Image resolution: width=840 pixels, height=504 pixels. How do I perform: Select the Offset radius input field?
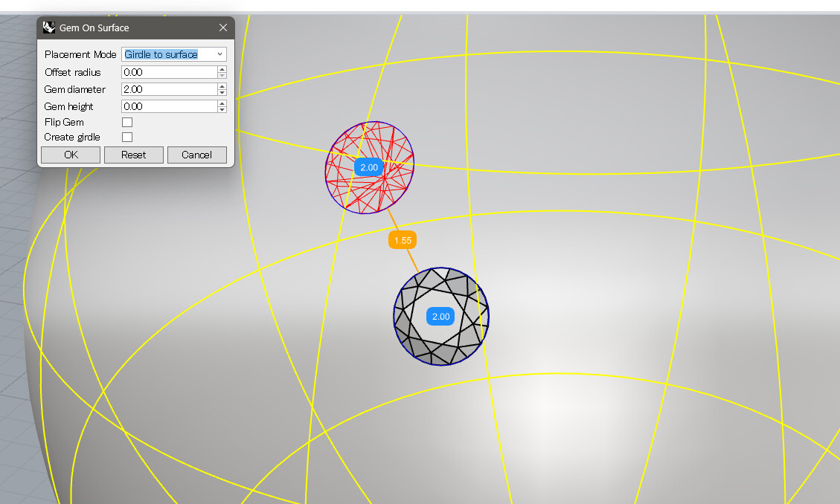coord(167,72)
